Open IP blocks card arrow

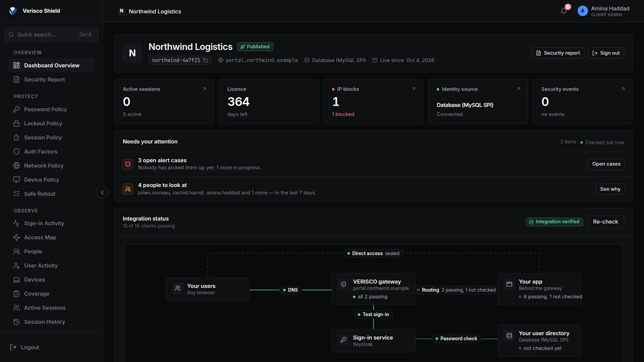tap(414, 89)
